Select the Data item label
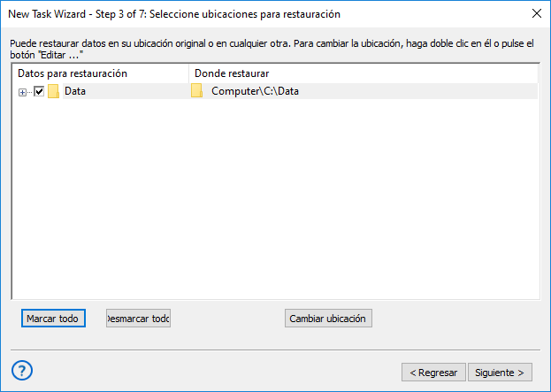The width and height of the screenshot is (551, 392). click(x=75, y=91)
